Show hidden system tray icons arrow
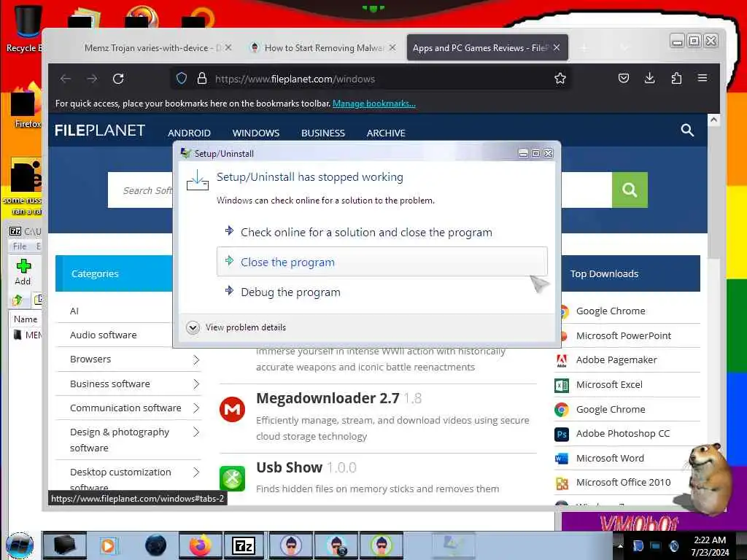Image resolution: width=747 pixels, height=560 pixels. [620, 546]
